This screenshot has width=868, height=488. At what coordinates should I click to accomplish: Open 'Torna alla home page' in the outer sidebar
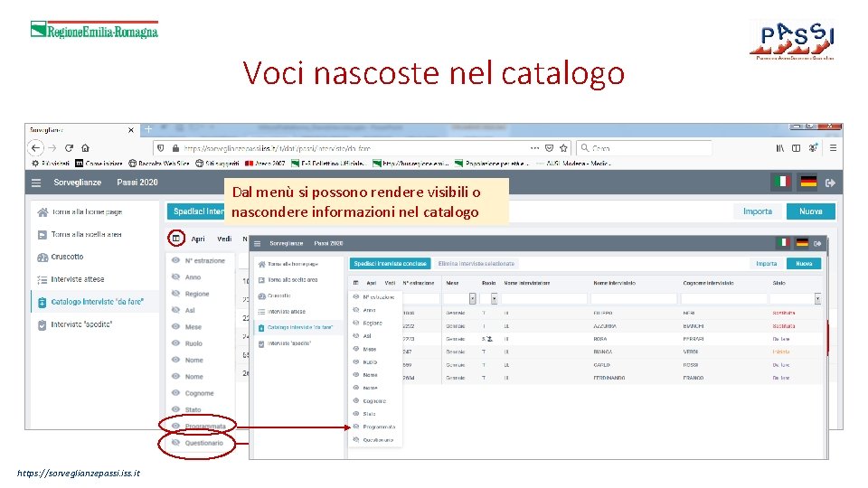pos(80,211)
